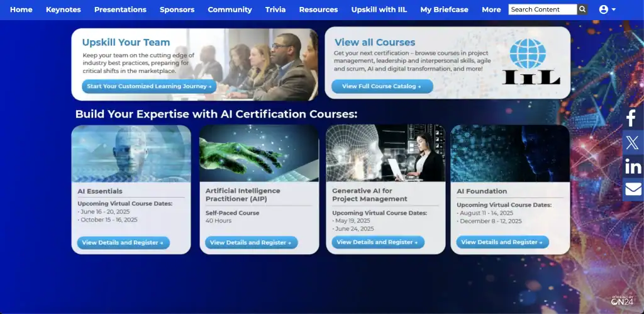Share by email via envelope icon
The height and width of the screenshot is (314, 644).
[633, 189]
